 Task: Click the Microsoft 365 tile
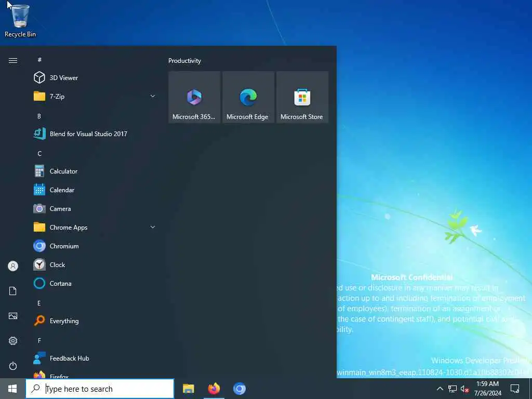[194, 97]
